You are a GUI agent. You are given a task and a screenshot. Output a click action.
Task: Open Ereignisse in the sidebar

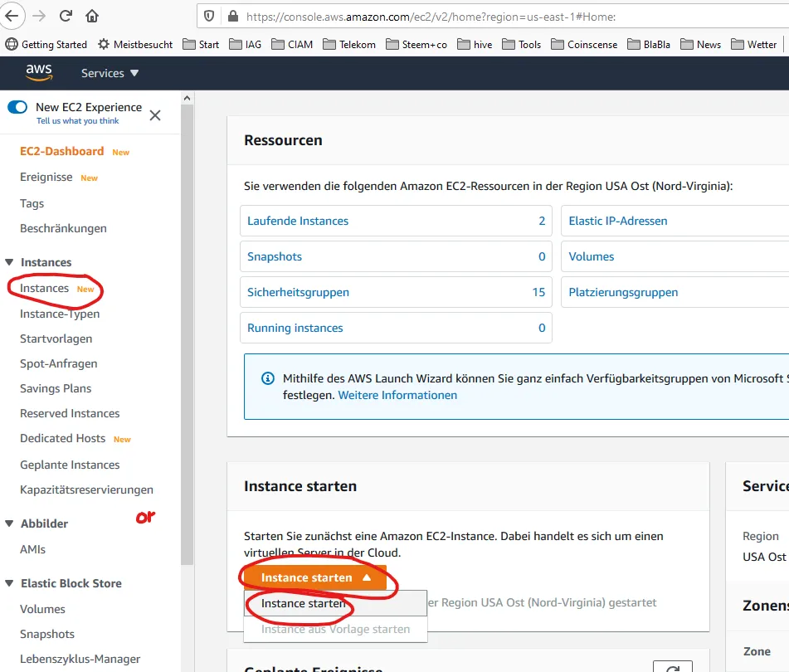click(x=46, y=177)
